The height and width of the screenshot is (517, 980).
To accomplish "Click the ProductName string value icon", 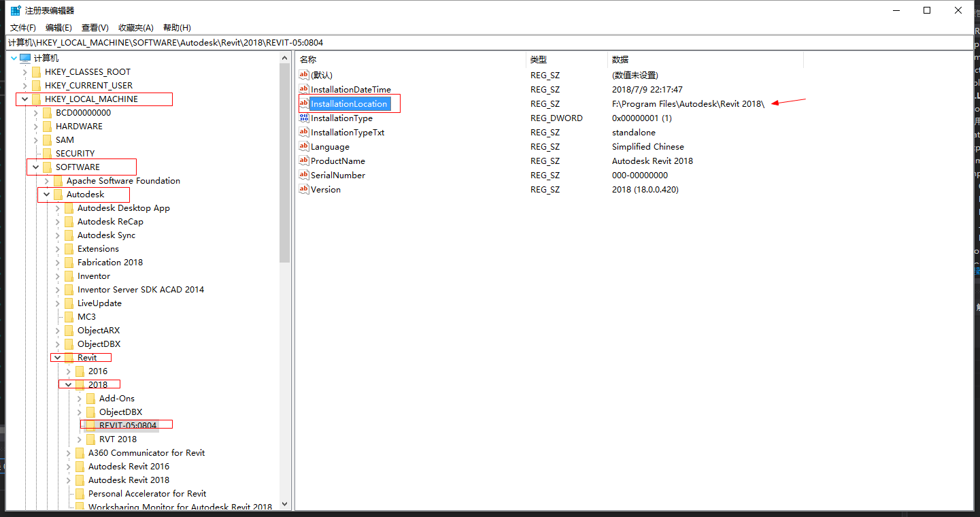I will click(304, 161).
